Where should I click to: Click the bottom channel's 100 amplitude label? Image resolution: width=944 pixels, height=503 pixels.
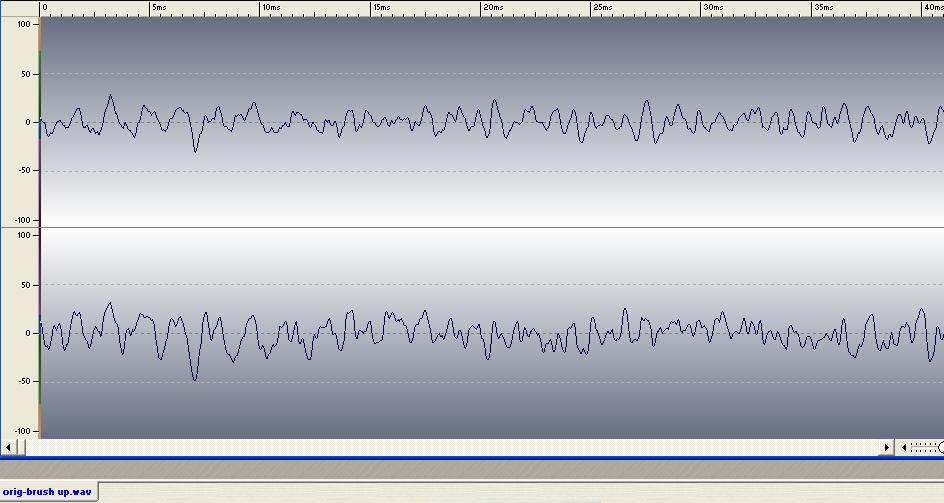tap(24, 236)
